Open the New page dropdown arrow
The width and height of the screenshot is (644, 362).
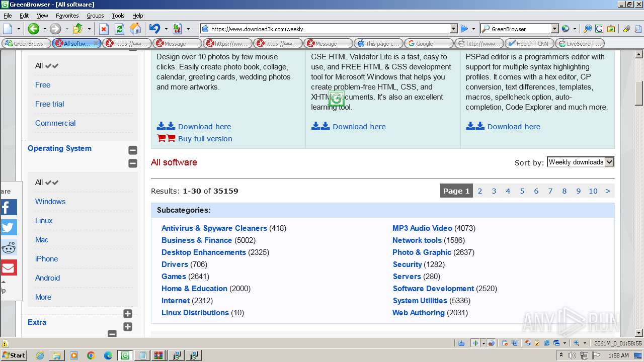[x=19, y=29]
